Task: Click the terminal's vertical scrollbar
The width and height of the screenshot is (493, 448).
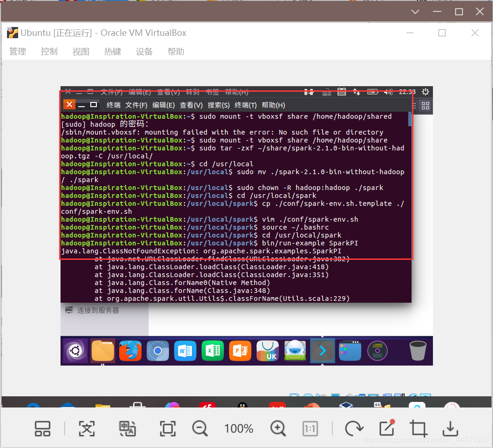Action: (410, 119)
